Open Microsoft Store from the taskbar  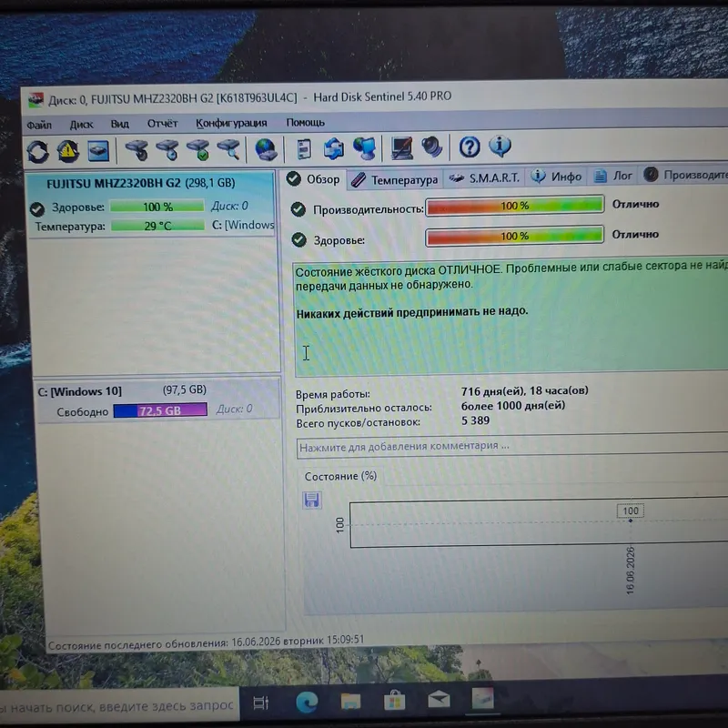tap(395, 700)
